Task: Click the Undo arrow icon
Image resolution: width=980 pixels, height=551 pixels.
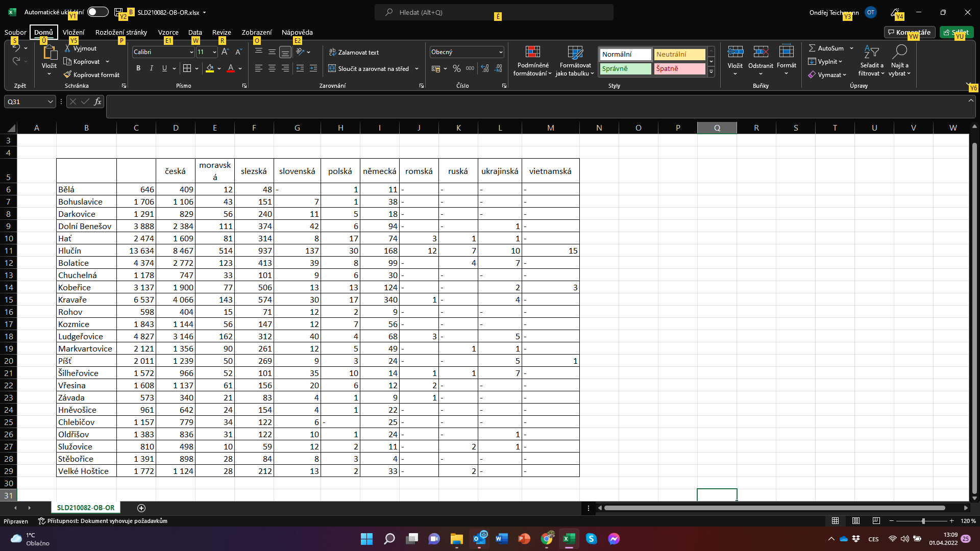Action: pos(16,48)
